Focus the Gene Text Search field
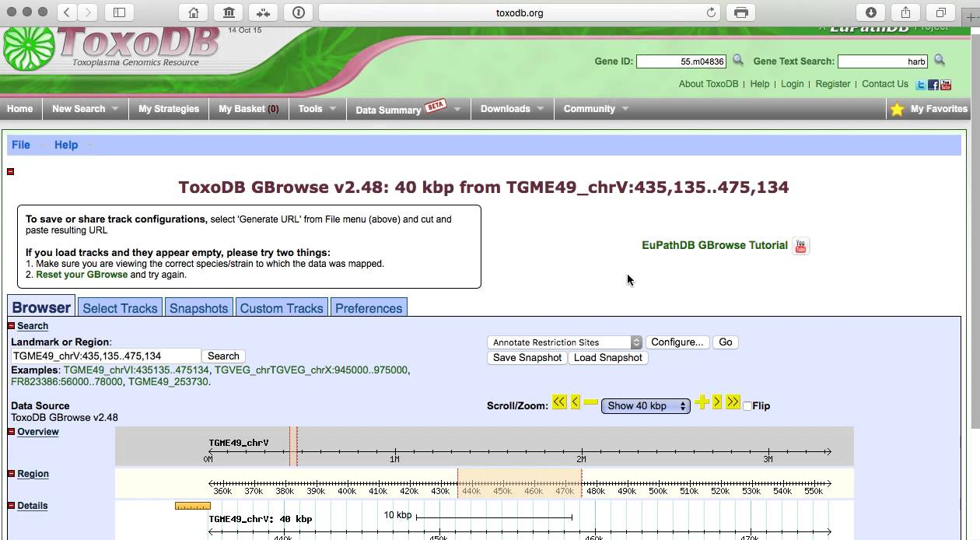 883,61
